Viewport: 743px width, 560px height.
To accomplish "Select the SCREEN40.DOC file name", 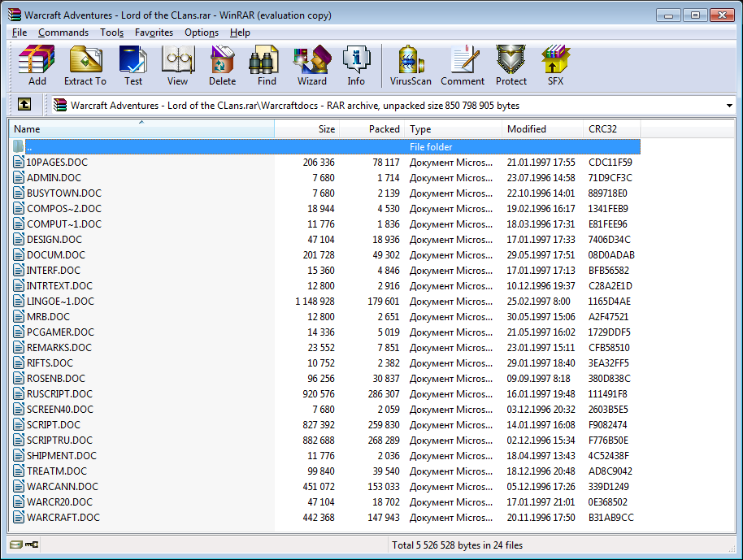I will (x=59, y=410).
